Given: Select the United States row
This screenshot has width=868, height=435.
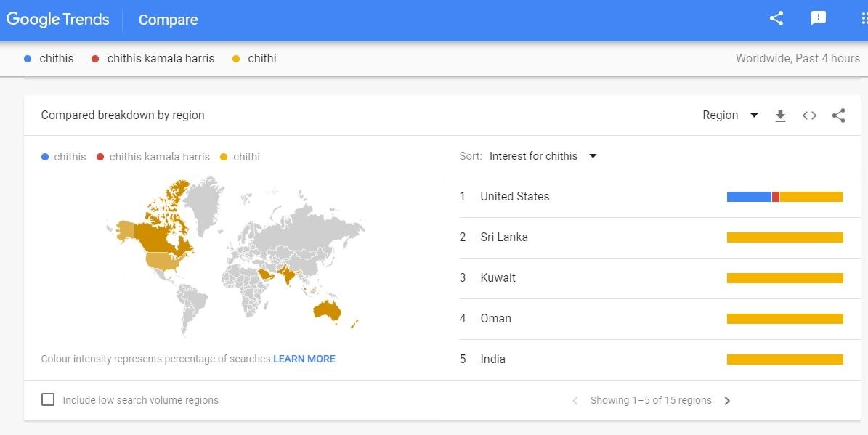Looking at the screenshot, I should [x=515, y=197].
